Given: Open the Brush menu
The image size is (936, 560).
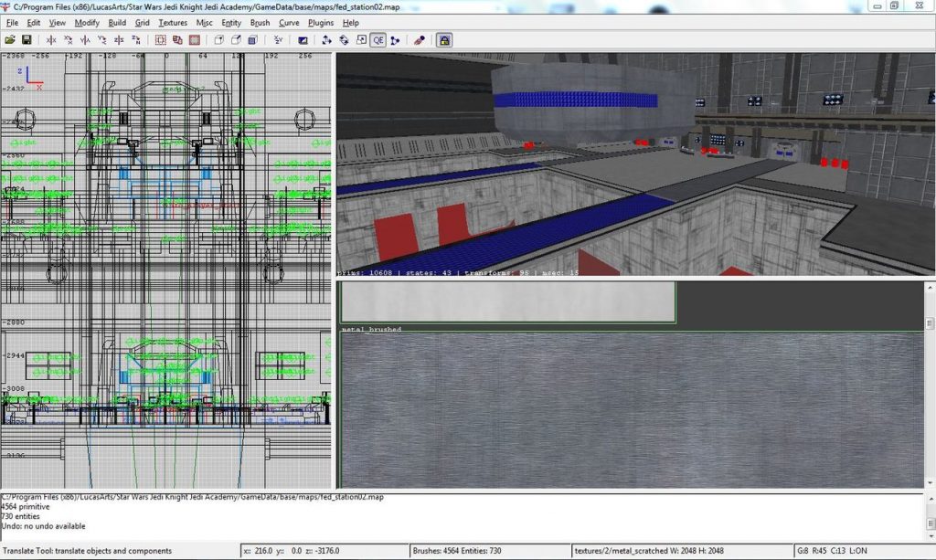Looking at the screenshot, I should pyautogui.click(x=260, y=23).
